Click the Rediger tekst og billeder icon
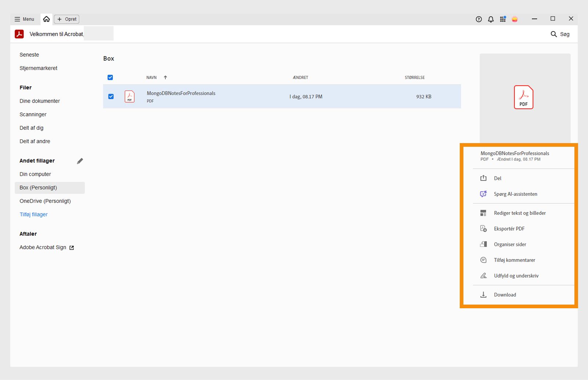 [x=483, y=213]
